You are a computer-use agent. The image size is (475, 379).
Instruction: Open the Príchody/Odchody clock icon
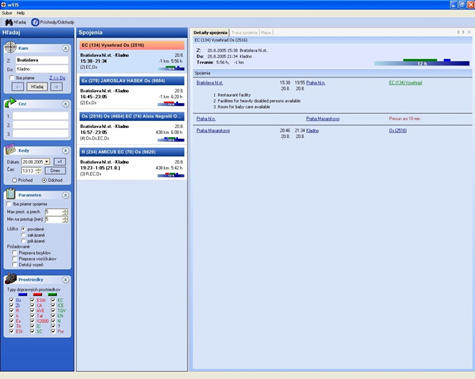pos(35,22)
